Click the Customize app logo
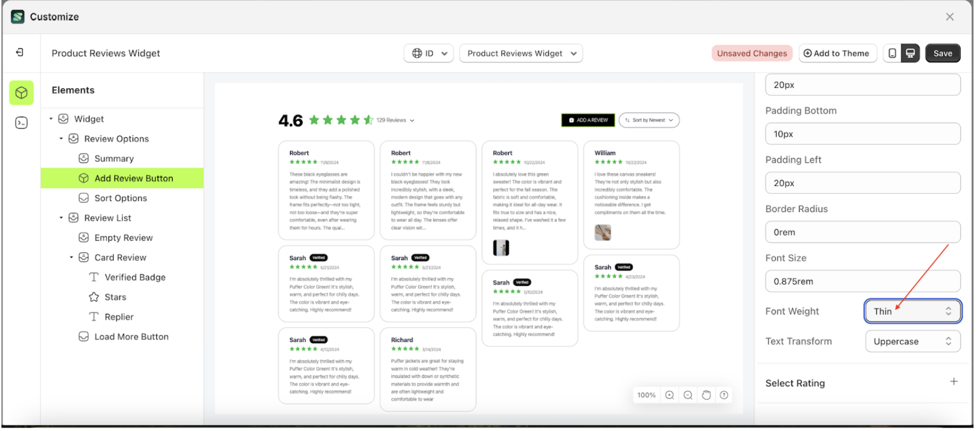The image size is (980, 431). pyautogui.click(x=18, y=16)
